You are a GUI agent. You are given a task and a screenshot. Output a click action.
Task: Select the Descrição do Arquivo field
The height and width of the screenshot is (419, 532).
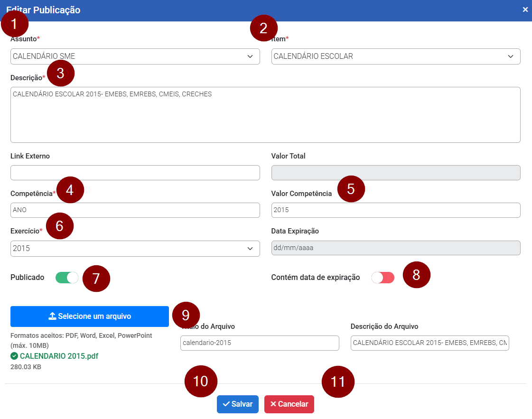tap(429, 343)
